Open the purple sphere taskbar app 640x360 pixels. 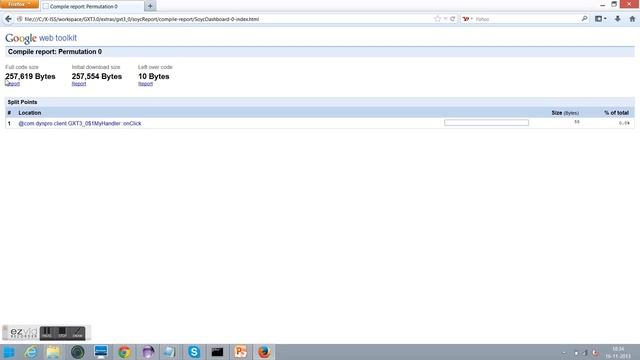(148, 352)
